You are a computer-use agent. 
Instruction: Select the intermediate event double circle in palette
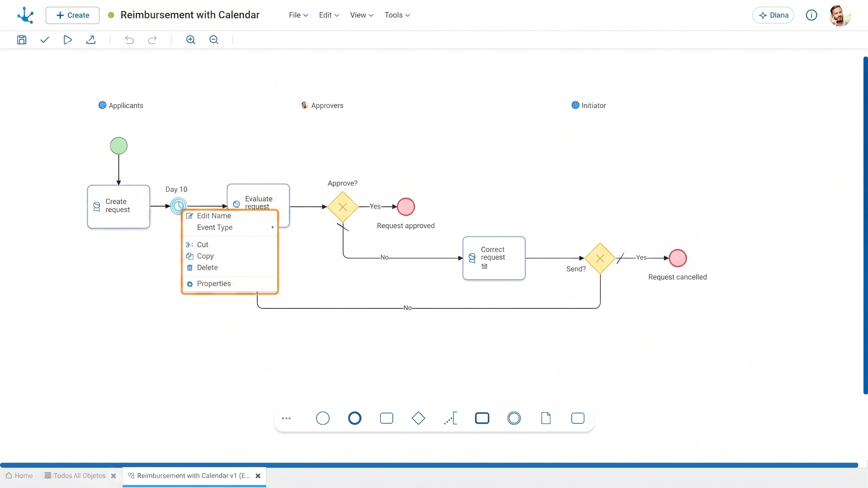coord(514,418)
